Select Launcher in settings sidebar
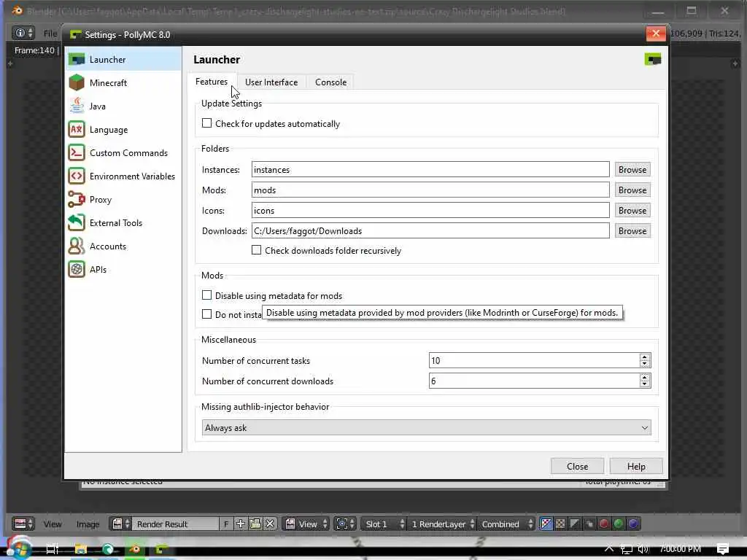 123,60
